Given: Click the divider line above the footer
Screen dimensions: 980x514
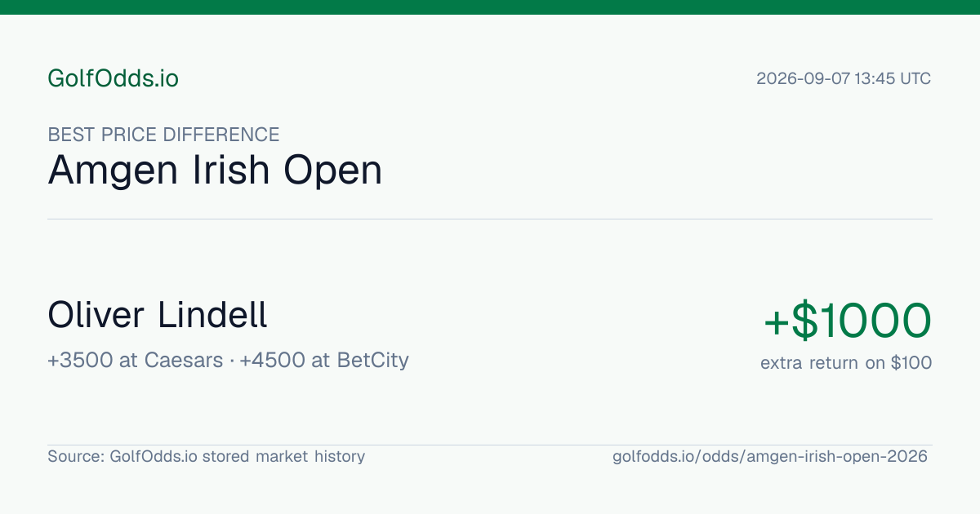Looking at the screenshot, I should 490,445.
